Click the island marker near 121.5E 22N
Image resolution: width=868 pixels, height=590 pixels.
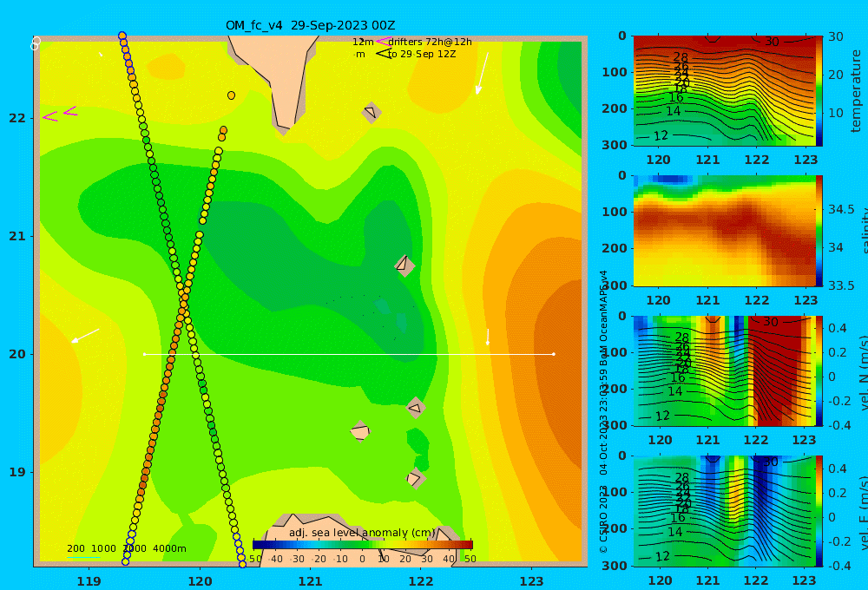tap(372, 112)
